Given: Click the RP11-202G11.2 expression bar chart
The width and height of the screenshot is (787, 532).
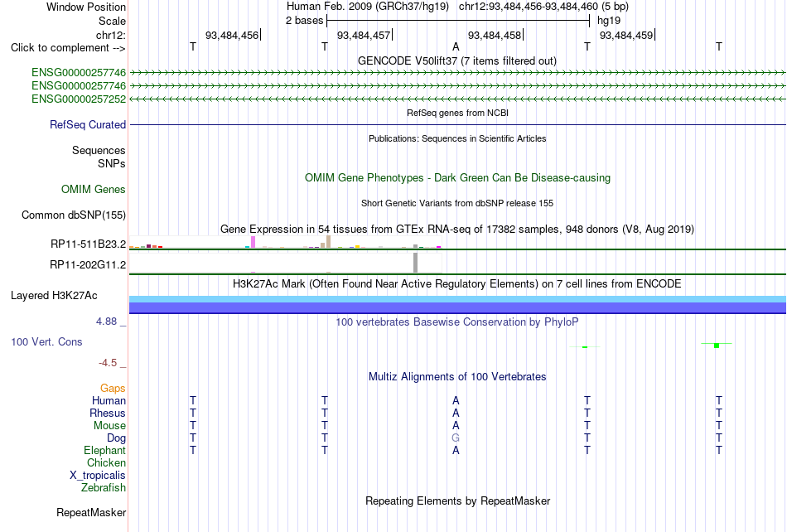Looking at the screenshot, I should tap(285, 263).
